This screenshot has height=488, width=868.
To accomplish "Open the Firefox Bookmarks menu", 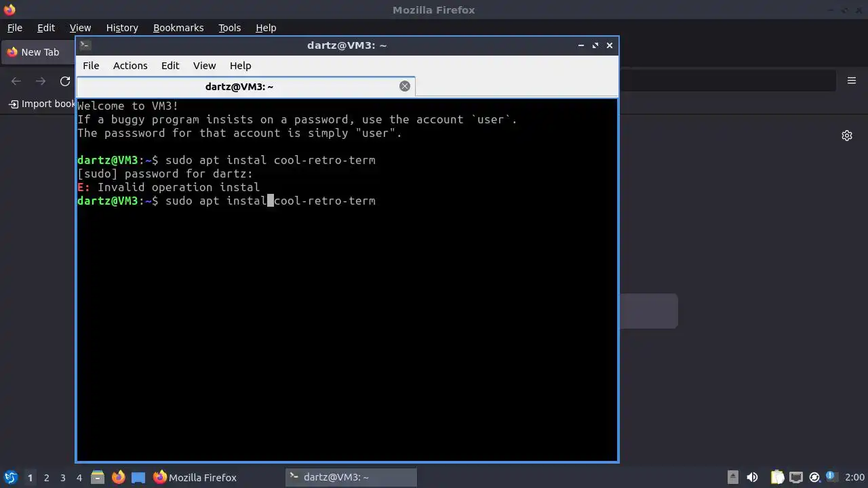I will click(x=178, y=28).
